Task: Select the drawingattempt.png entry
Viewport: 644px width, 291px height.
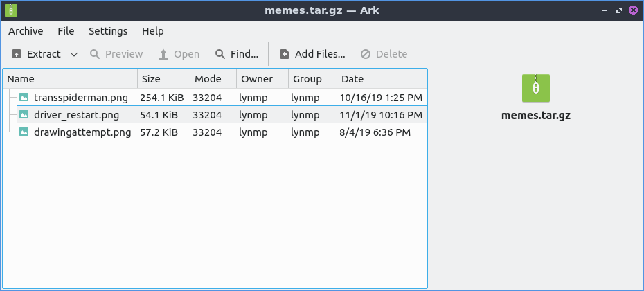Action: 82,132
